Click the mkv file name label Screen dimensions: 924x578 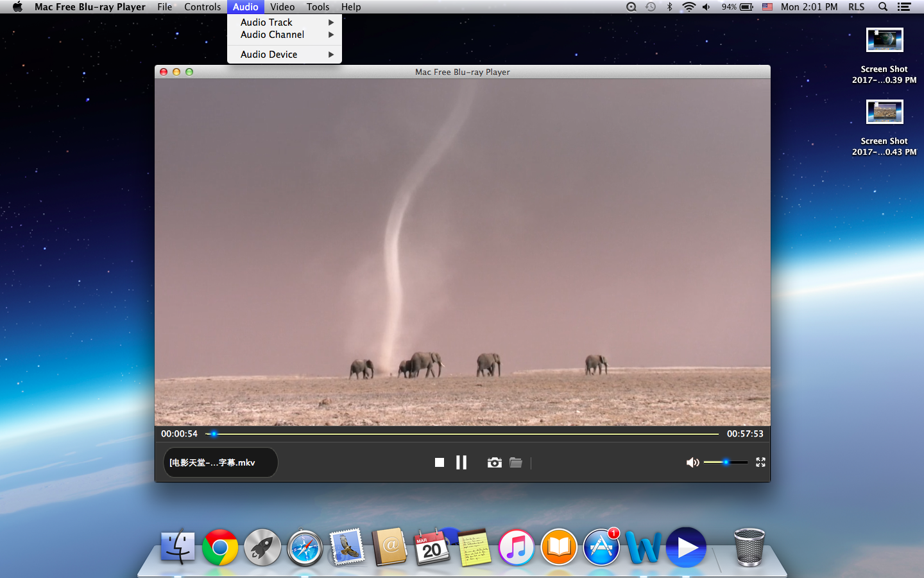coord(212,462)
